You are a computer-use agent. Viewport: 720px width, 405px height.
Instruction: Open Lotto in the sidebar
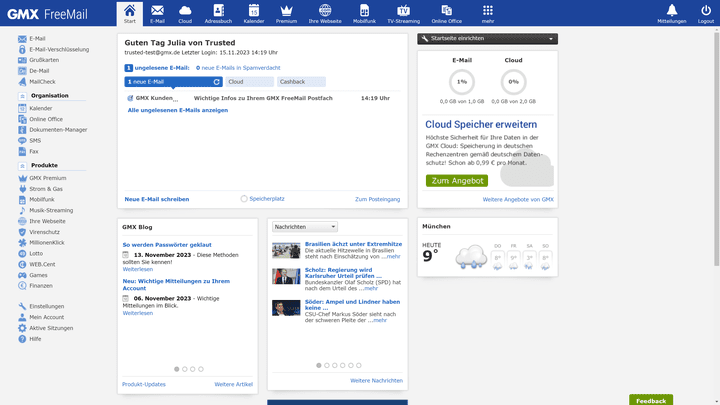[x=30, y=253]
